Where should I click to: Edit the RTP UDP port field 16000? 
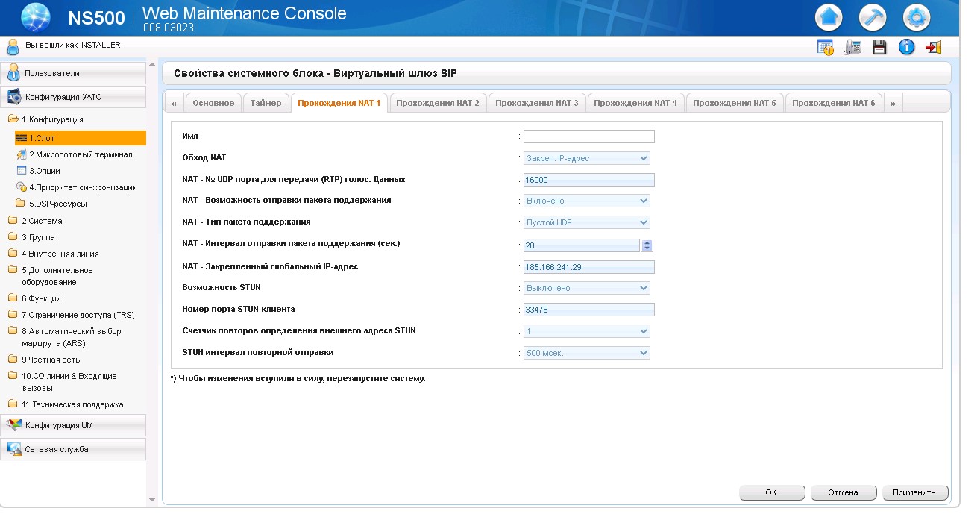point(588,180)
